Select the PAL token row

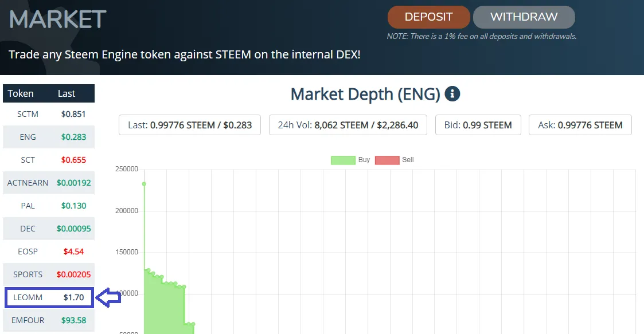point(49,206)
